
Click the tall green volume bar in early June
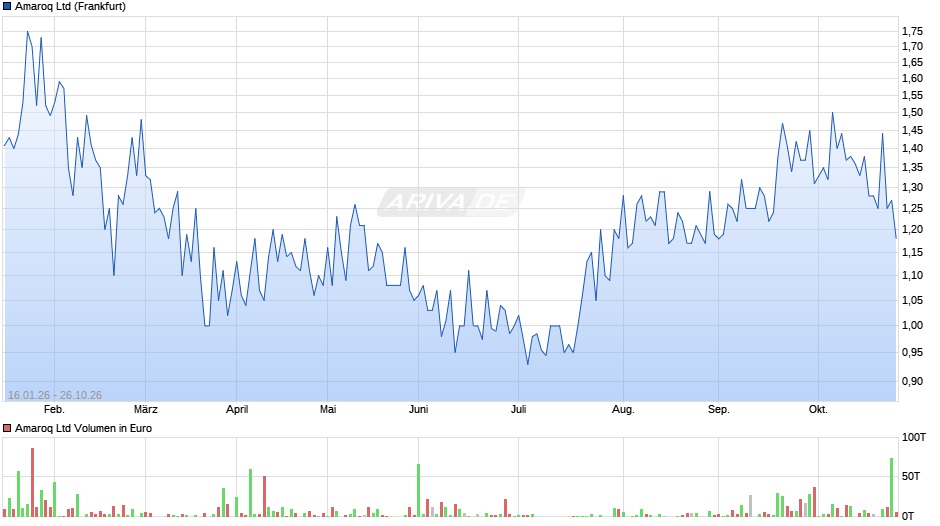point(418,490)
